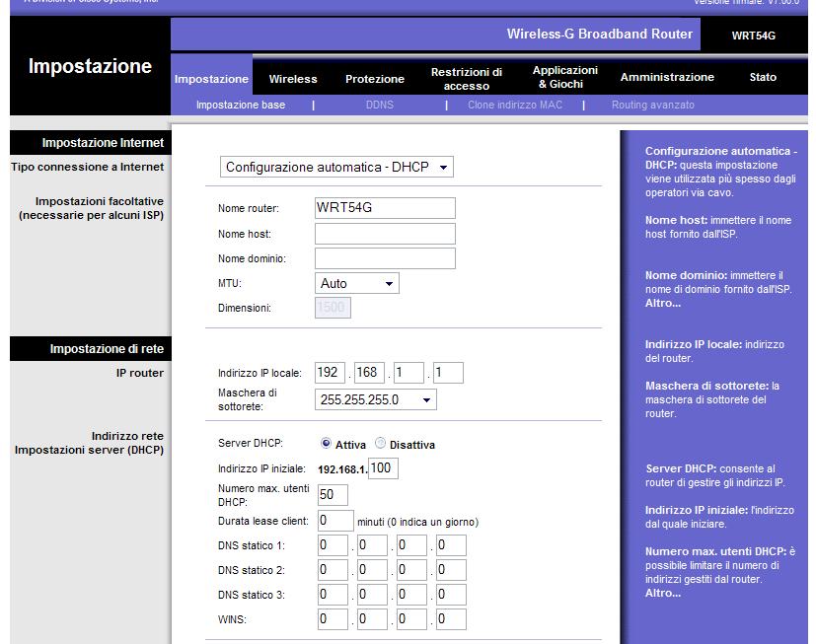Click the Nome router field

pos(385,208)
